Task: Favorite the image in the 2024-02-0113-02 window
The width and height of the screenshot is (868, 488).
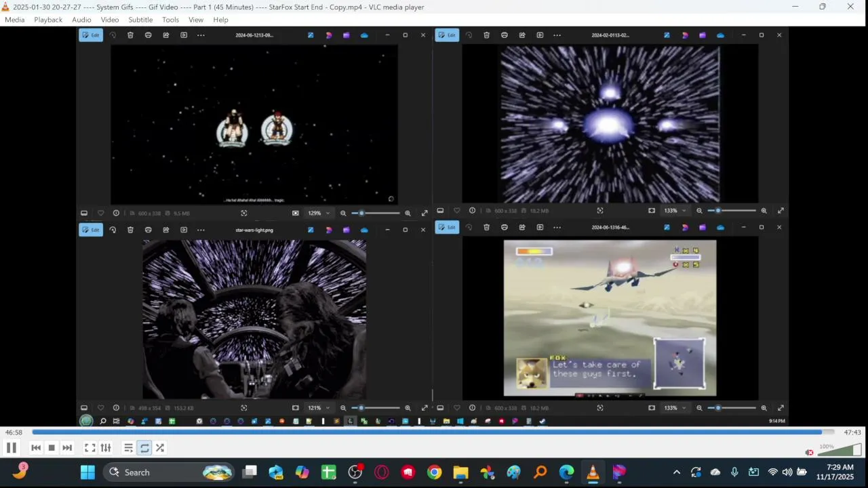Action: pos(456,211)
